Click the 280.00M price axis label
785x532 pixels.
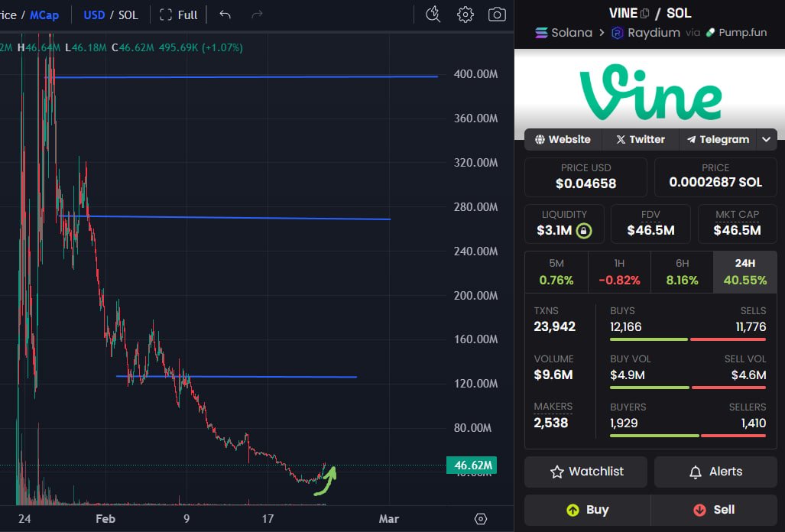(x=475, y=206)
